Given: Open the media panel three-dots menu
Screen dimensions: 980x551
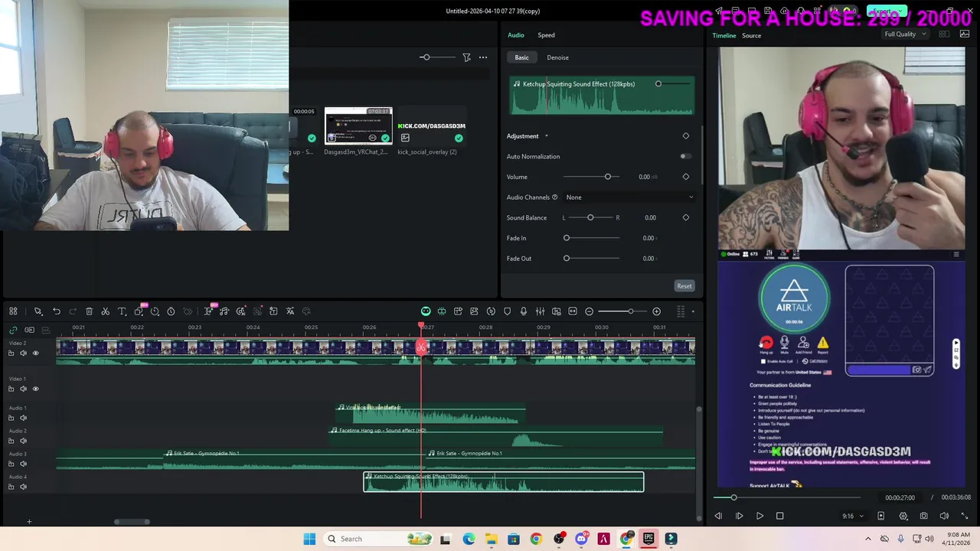Looking at the screenshot, I should [x=483, y=57].
